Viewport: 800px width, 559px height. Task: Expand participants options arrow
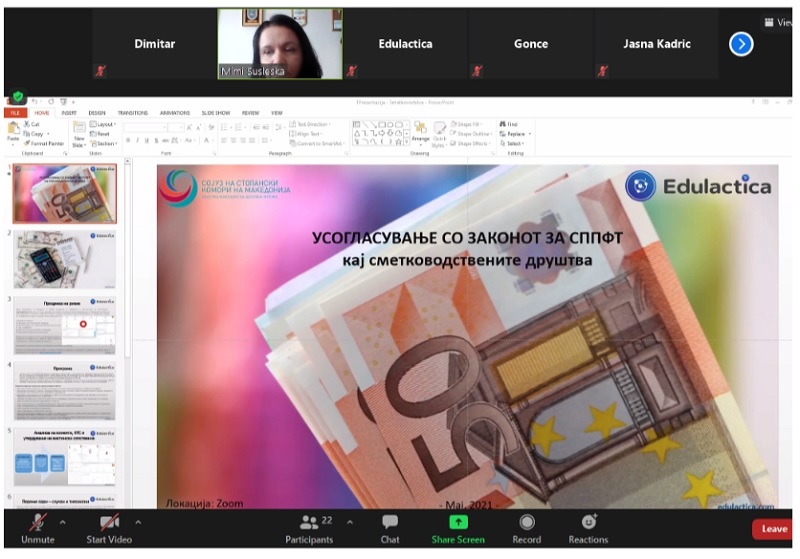click(350, 522)
